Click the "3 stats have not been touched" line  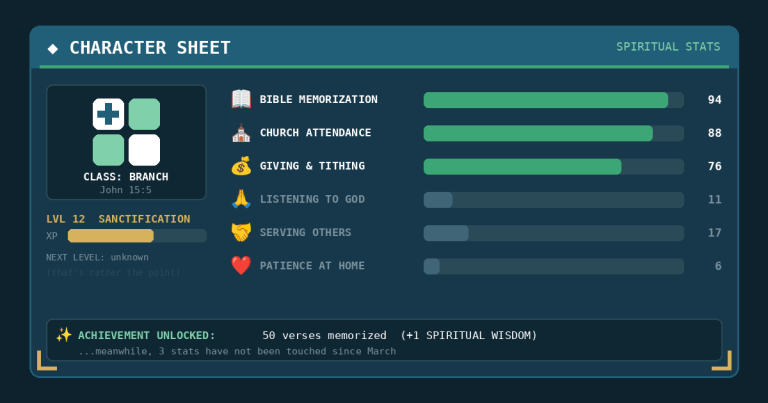click(x=237, y=351)
